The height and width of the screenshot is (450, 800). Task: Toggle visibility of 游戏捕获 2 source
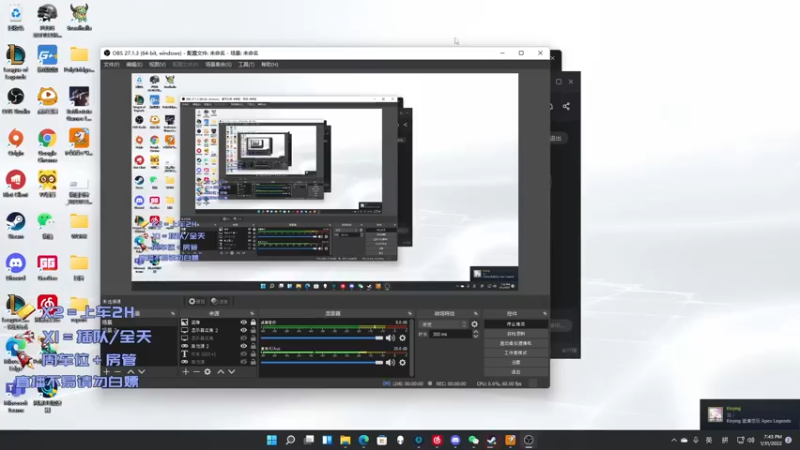pyautogui.click(x=243, y=346)
